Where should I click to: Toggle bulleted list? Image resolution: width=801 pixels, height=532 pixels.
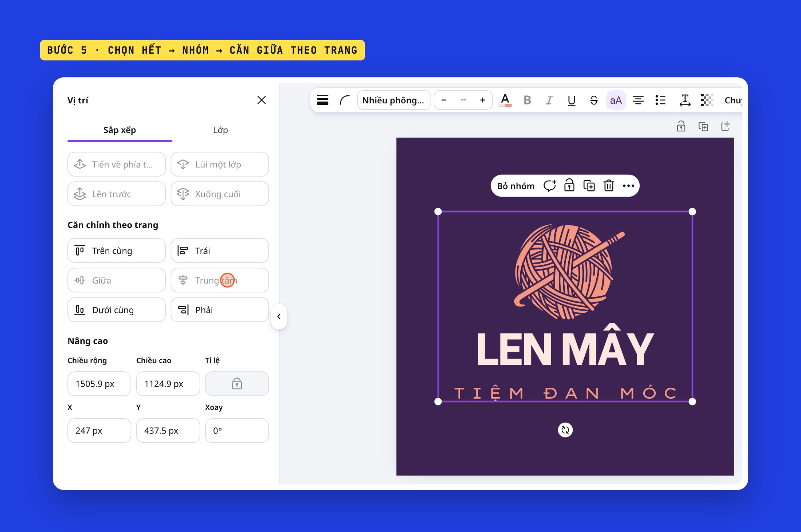tap(660, 100)
